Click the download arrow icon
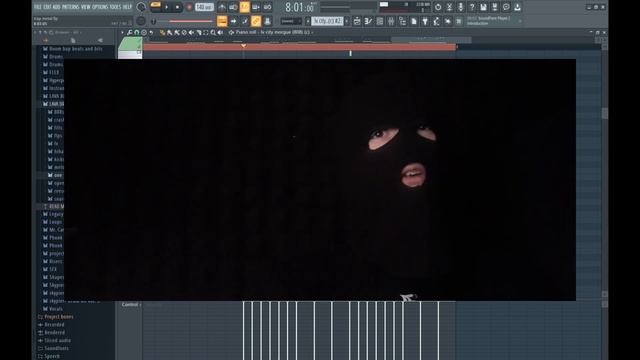This screenshot has height=360, width=640. 518,7
